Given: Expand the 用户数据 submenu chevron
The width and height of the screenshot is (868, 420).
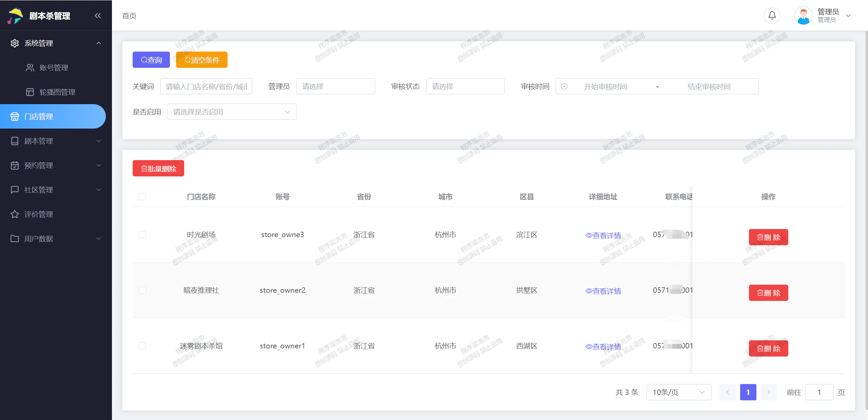Looking at the screenshot, I should [99, 239].
